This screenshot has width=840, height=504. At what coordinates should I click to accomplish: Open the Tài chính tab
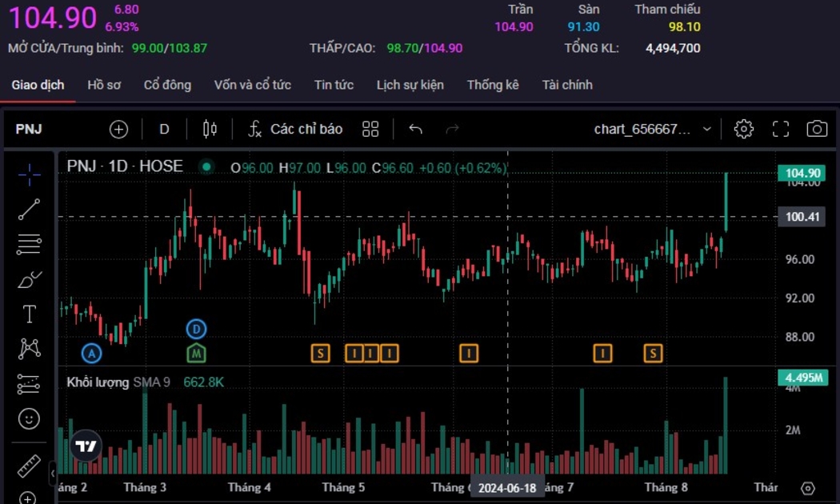click(x=566, y=85)
